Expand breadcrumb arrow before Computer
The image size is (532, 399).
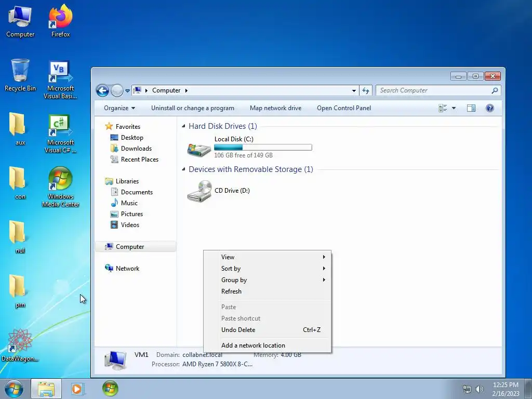click(x=146, y=90)
